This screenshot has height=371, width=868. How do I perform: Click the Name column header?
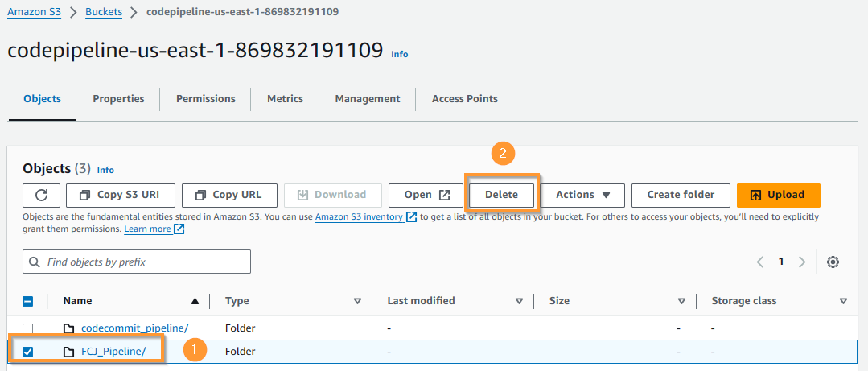coord(77,301)
